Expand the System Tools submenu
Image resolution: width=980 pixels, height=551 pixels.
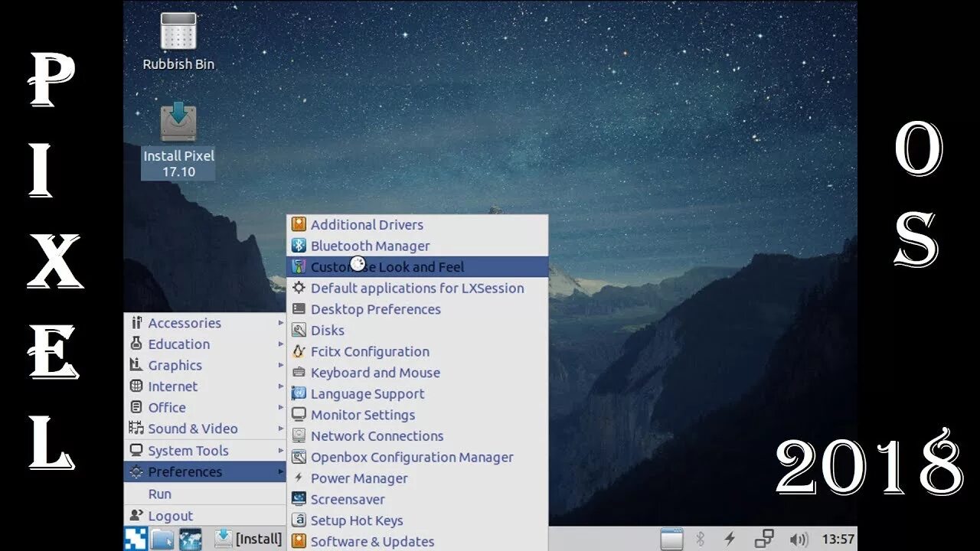(x=205, y=451)
